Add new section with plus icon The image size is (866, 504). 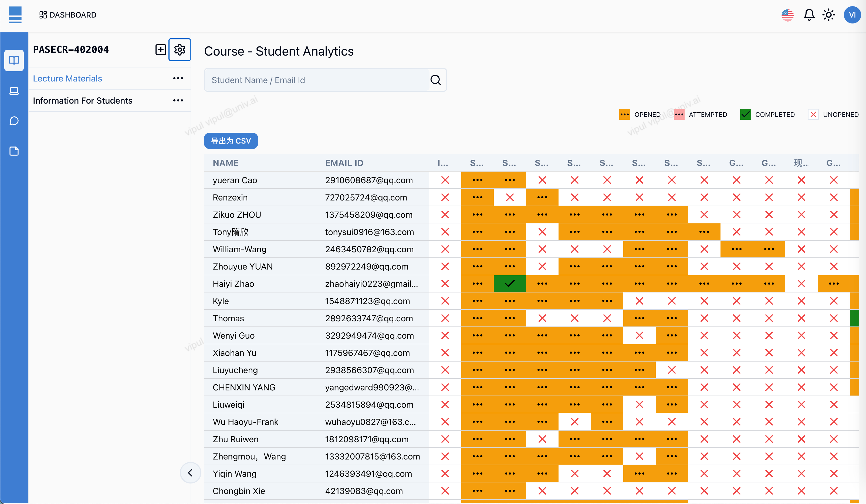(160, 49)
